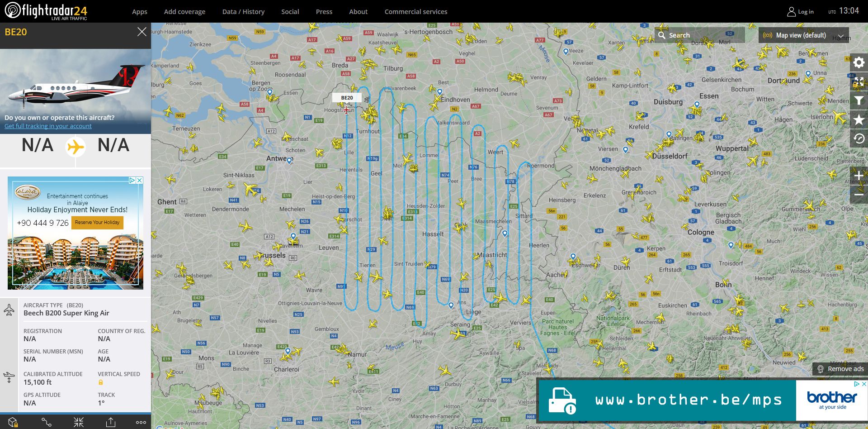
Task: Click the track value 1°
Action: click(x=101, y=403)
